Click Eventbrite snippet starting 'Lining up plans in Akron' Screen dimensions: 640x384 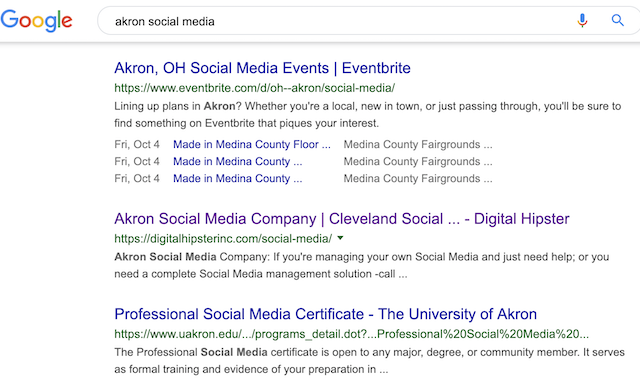(x=368, y=115)
